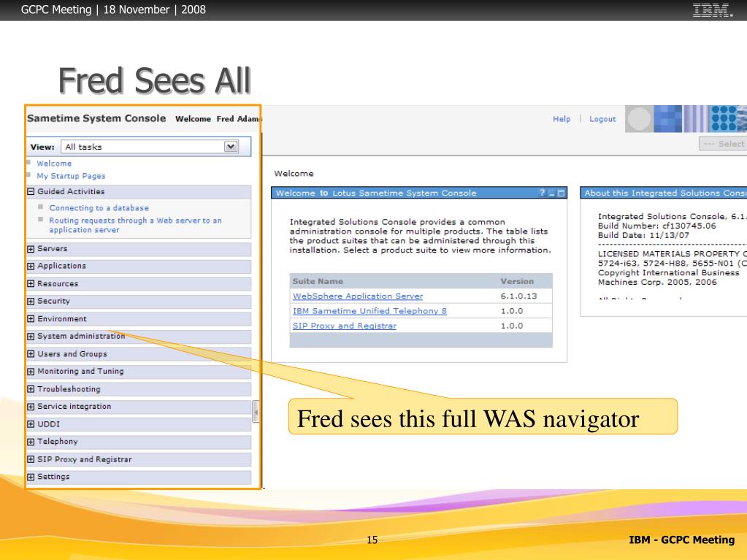Open WebSphere Application Server suite link

coord(358,296)
